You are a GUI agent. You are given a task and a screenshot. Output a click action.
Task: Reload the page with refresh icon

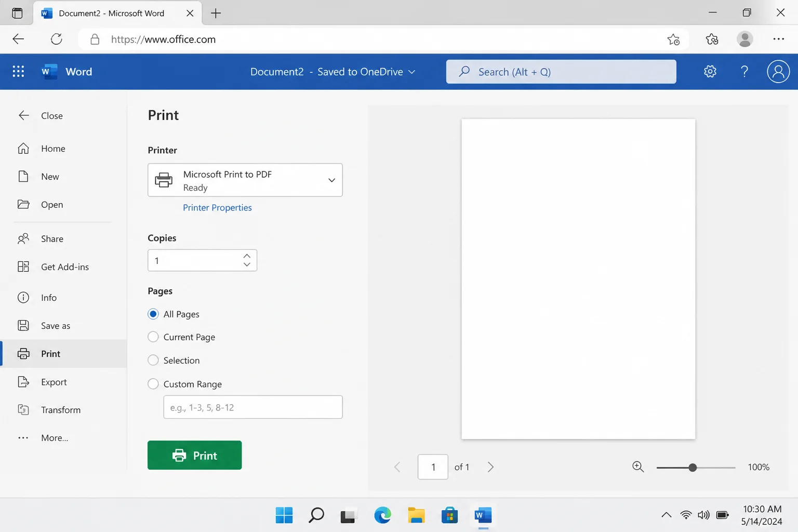coord(57,39)
